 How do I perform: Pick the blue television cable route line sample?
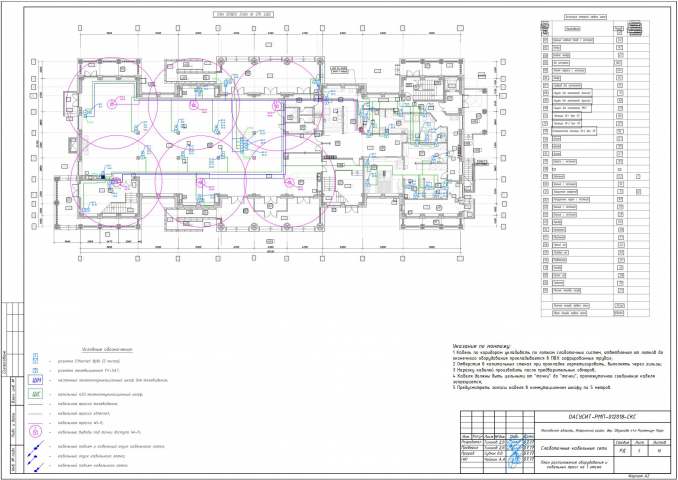pyautogui.click(x=35, y=405)
